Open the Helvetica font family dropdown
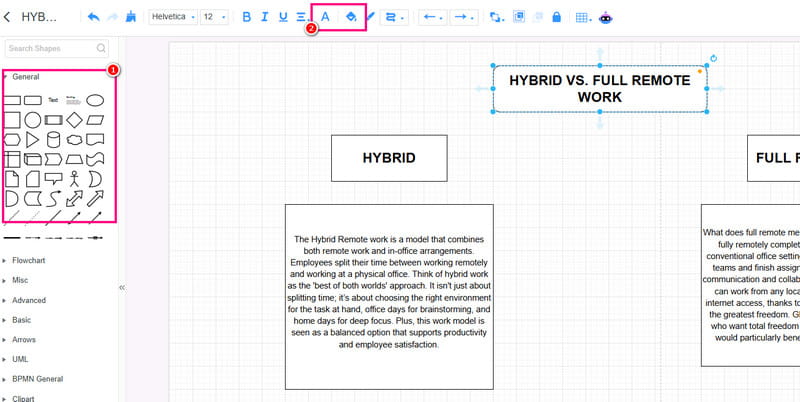 coord(173,17)
